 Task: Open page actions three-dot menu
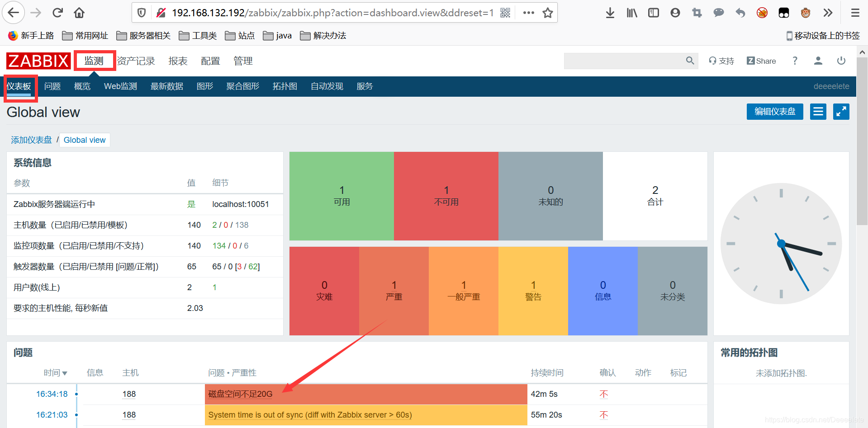click(x=528, y=13)
